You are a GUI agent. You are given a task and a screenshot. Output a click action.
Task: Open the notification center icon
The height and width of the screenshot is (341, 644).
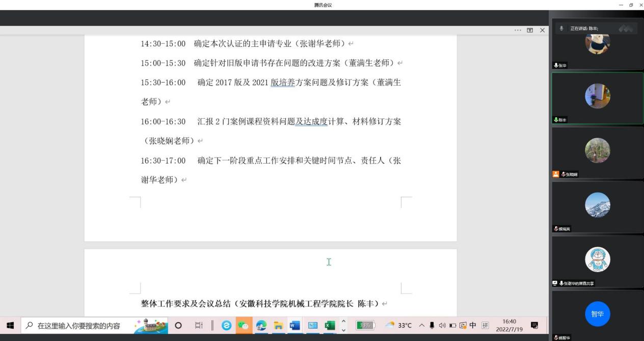[x=534, y=326]
